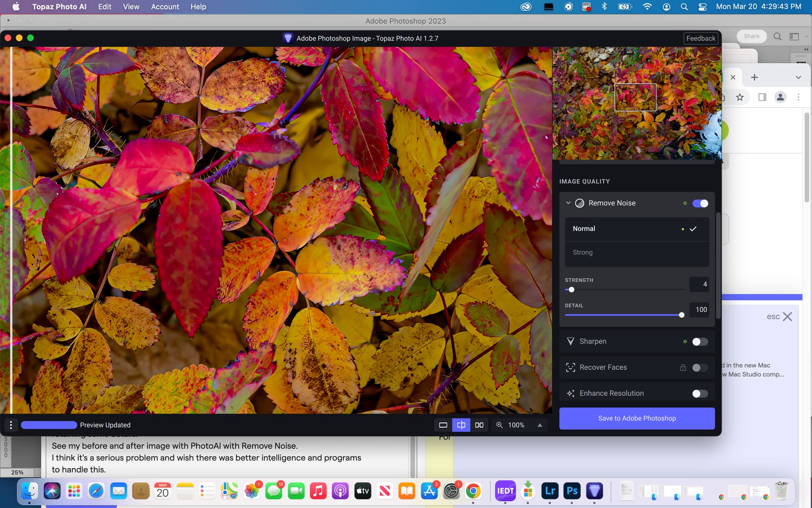
Task: Select the single view mode icon
Action: point(443,425)
